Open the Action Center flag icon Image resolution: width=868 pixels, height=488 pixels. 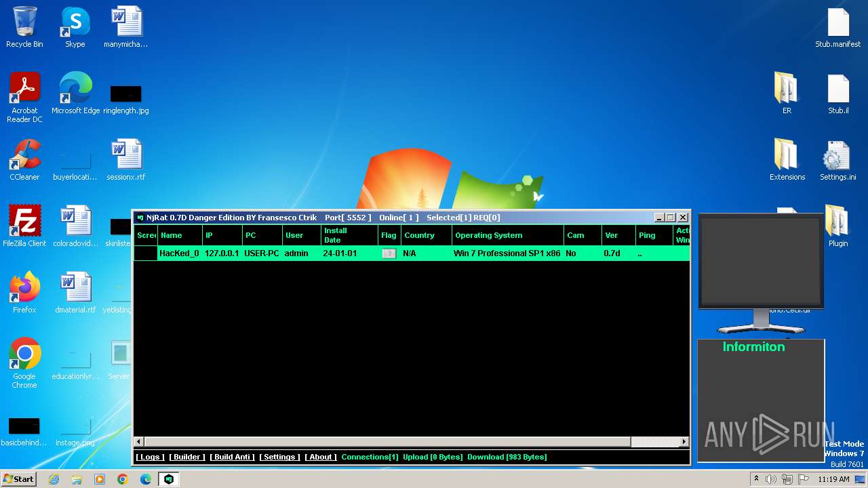pyautogui.click(x=804, y=479)
